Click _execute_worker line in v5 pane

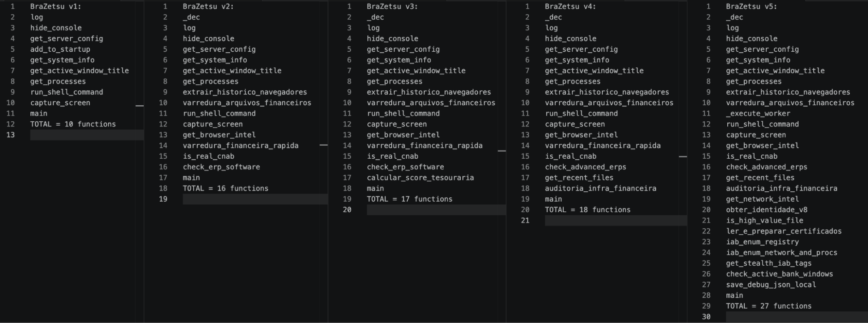pos(758,113)
